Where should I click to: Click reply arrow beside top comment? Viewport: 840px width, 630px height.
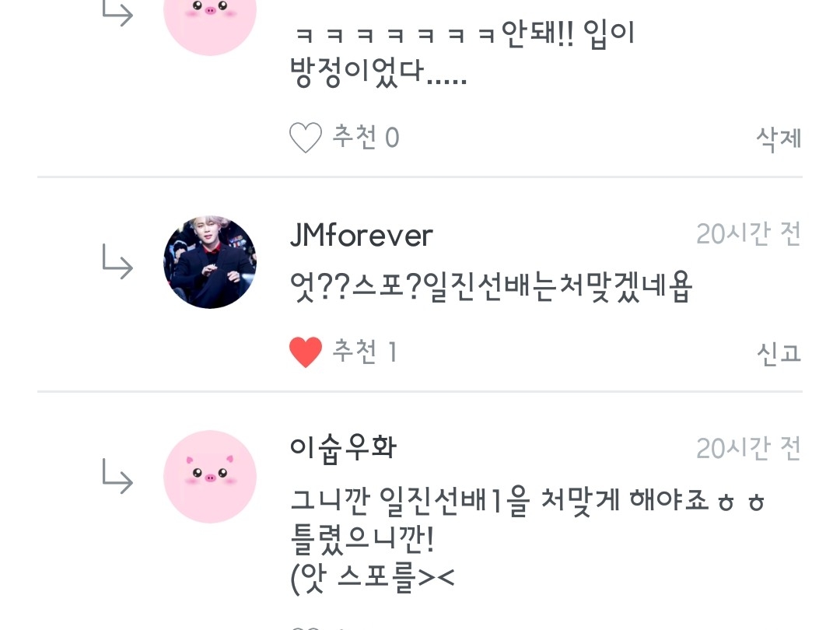point(117,13)
